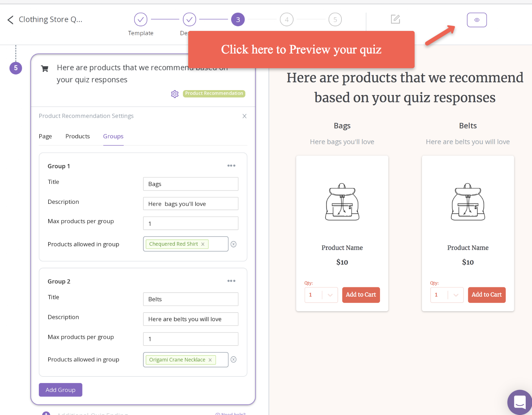
Task: Switch to the Page tab
Action: point(45,136)
